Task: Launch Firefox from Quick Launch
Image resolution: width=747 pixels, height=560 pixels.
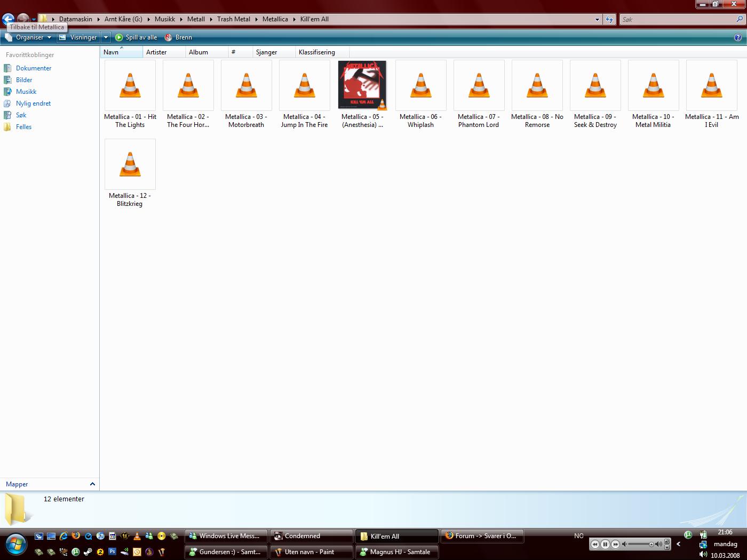Action: tap(76, 535)
